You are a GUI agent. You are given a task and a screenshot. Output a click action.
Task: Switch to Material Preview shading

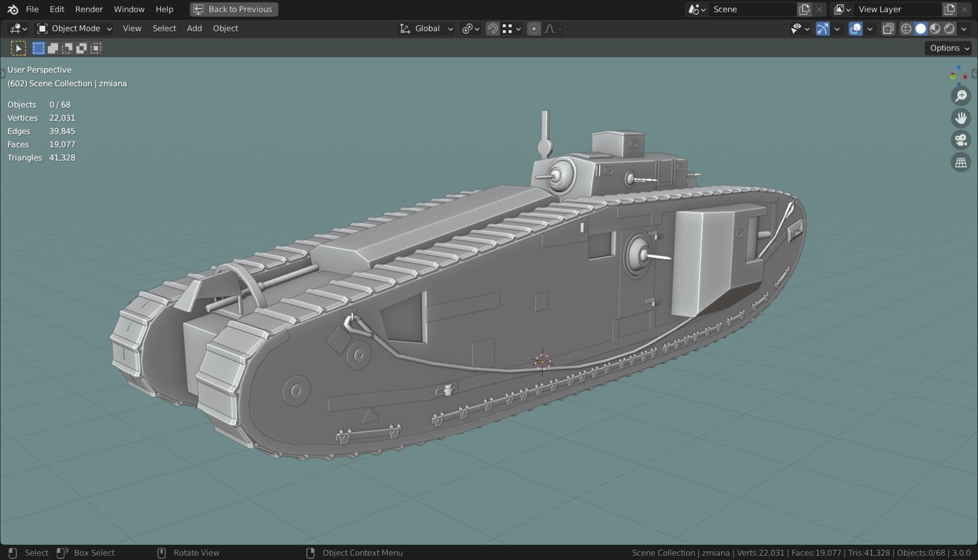935,29
